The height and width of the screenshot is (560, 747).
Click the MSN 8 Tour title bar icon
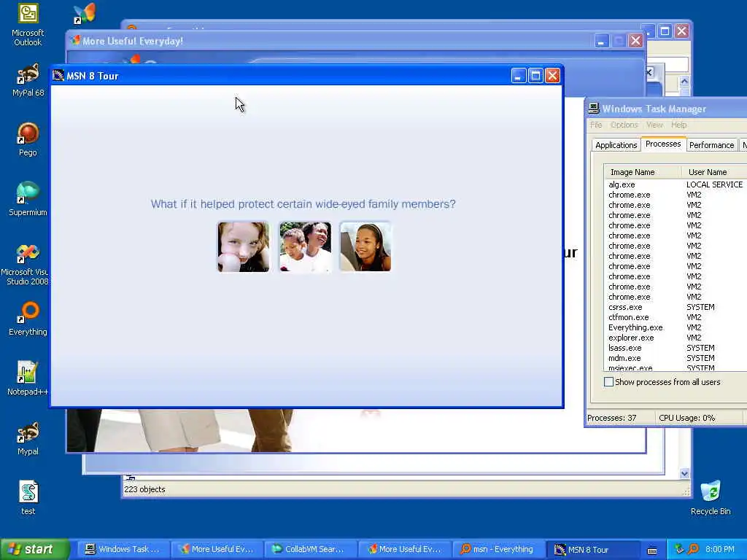coord(58,76)
